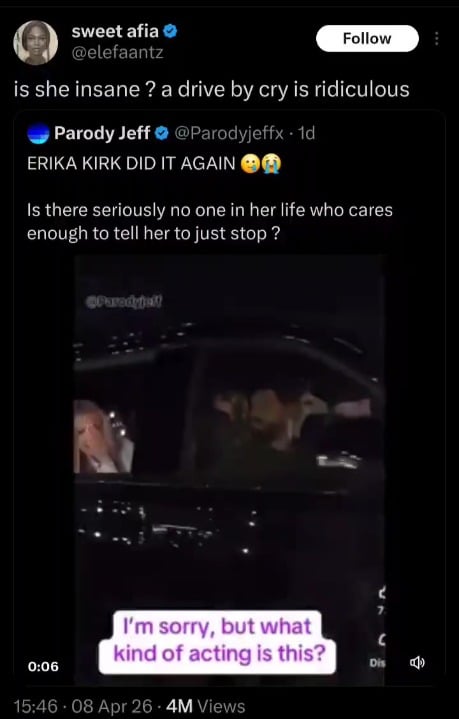Screen dimensions: 459x719
Task: Click the 1d timestamp on quoted tweet
Action: 306,133
